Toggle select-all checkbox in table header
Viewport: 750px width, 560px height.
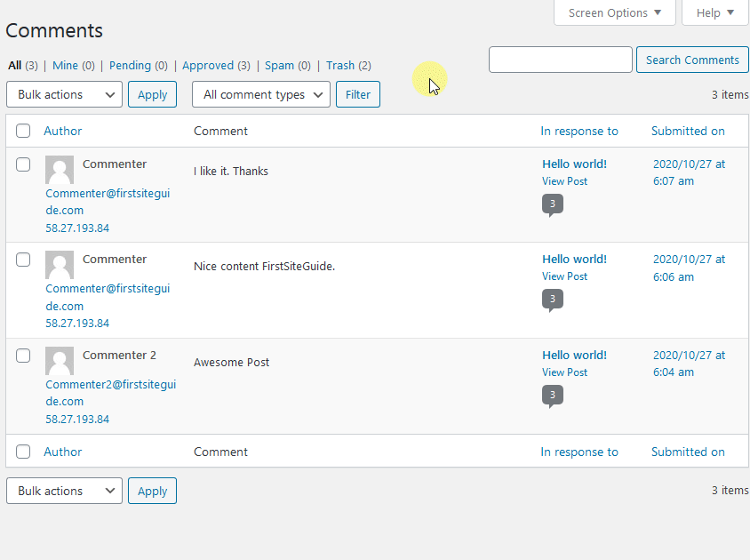point(23,132)
